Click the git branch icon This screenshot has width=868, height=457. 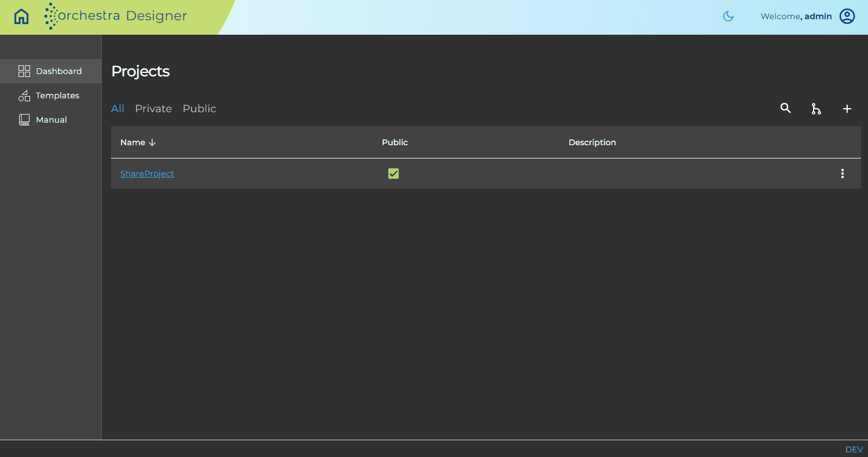click(816, 109)
